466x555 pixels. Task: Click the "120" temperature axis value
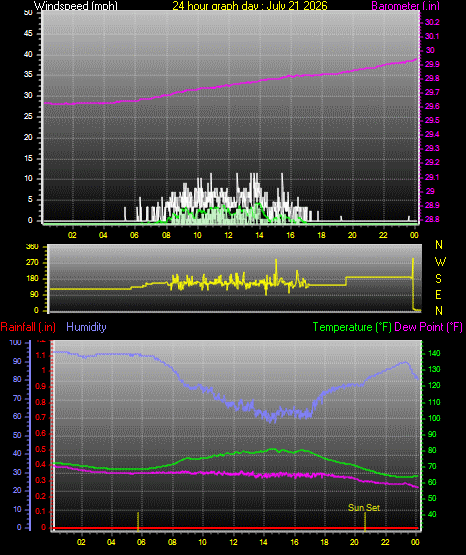tap(434, 385)
